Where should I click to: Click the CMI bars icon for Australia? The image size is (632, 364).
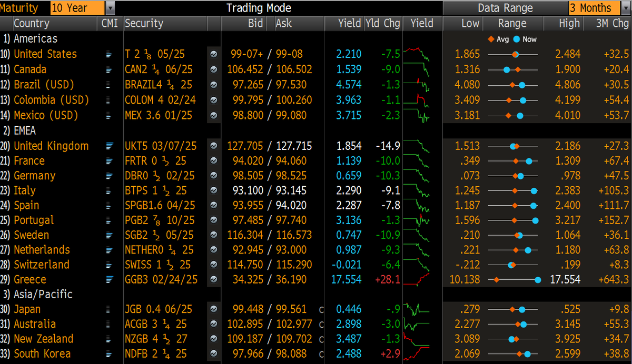coord(109,324)
